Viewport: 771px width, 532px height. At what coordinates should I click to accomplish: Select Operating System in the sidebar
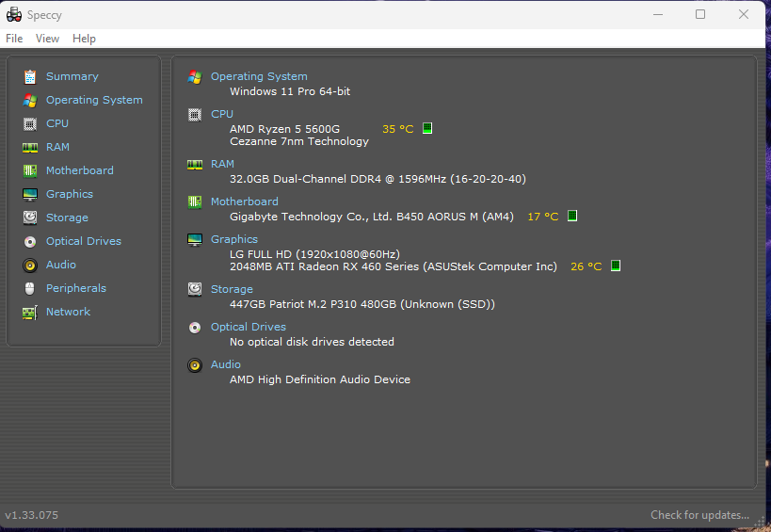94,101
